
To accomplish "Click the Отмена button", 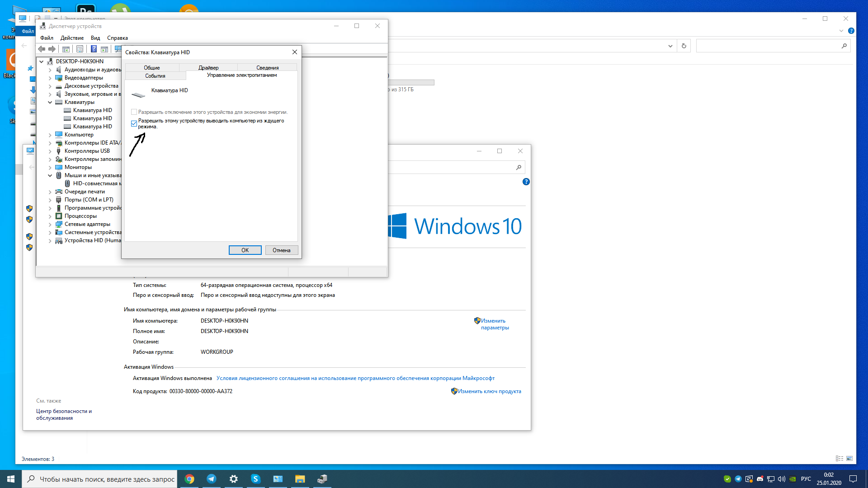I will [282, 250].
